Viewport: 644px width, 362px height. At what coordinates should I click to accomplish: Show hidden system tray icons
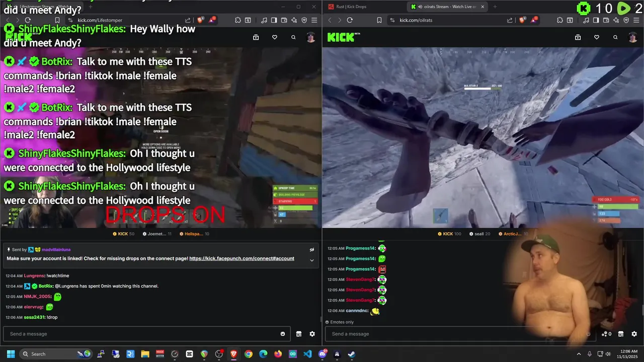[579, 354]
